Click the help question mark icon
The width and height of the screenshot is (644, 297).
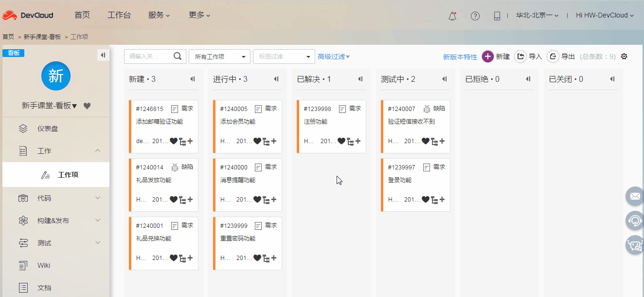[475, 15]
